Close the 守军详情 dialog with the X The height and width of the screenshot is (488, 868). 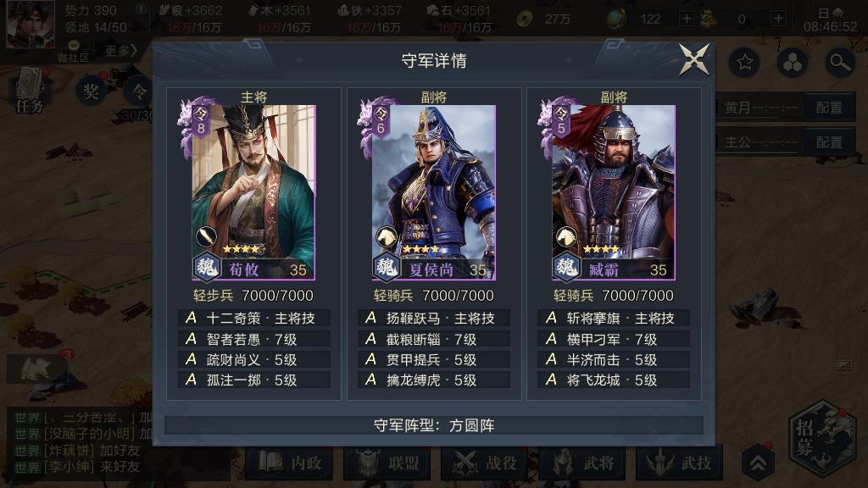pos(693,59)
